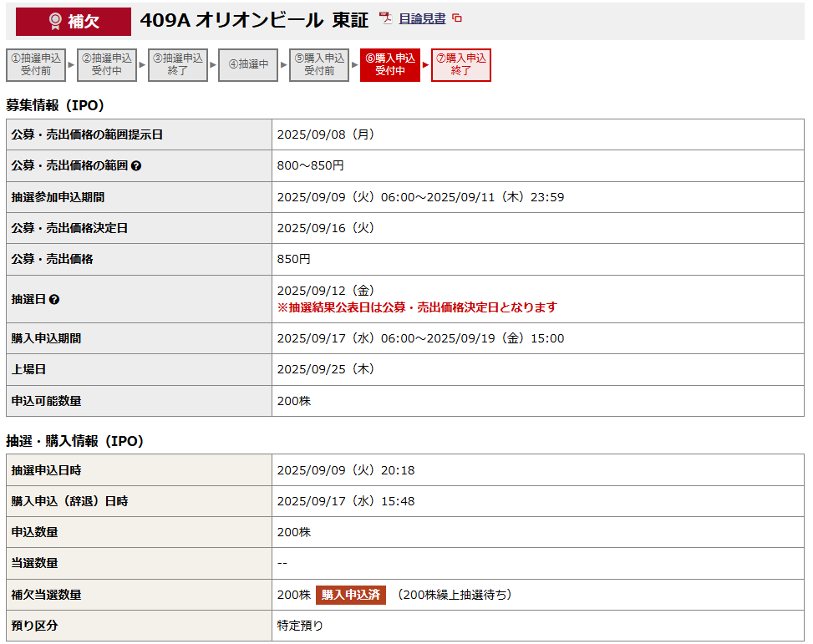Select step ⑦購入申込終了
The width and height of the screenshot is (813, 644).
461,65
